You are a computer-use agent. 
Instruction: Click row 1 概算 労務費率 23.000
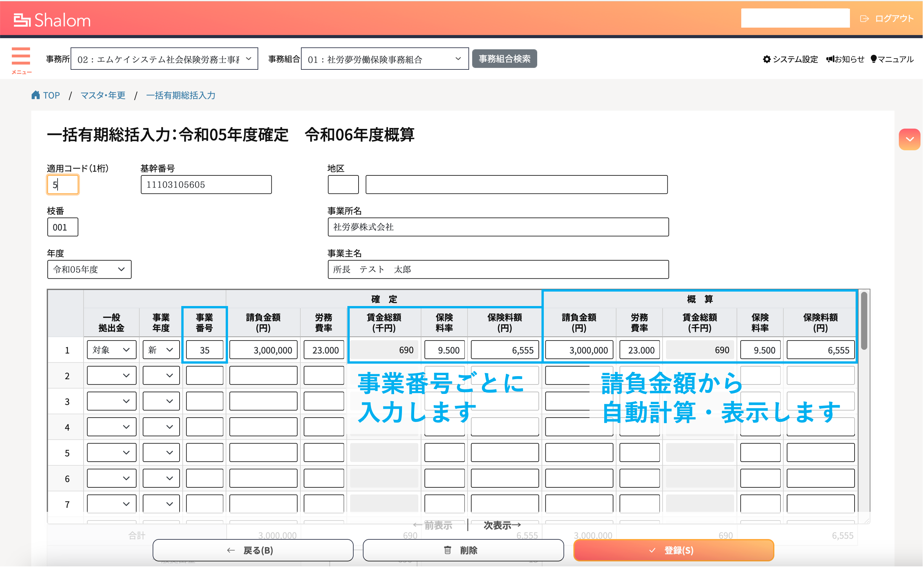pos(640,350)
